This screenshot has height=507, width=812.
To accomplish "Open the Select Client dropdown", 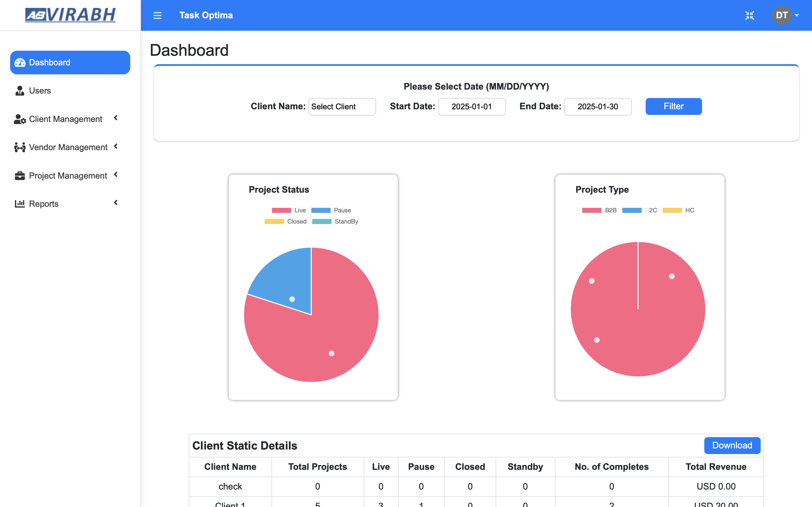I will (x=342, y=107).
